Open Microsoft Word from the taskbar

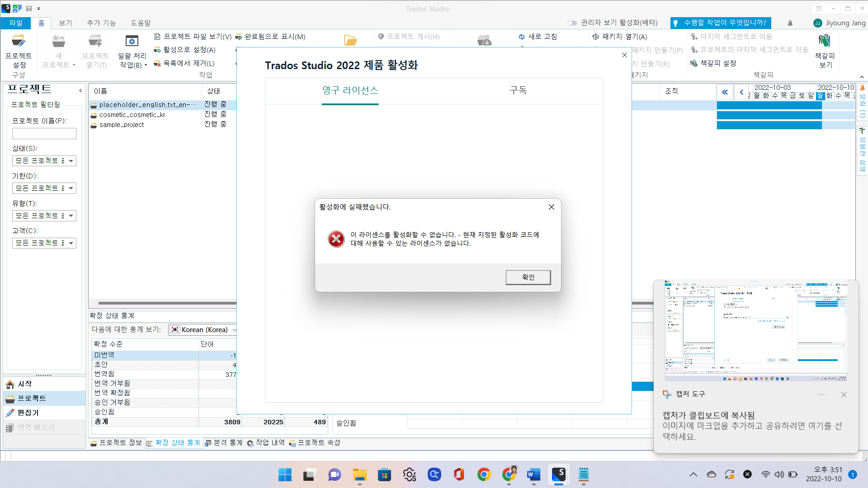(x=533, y=475)
